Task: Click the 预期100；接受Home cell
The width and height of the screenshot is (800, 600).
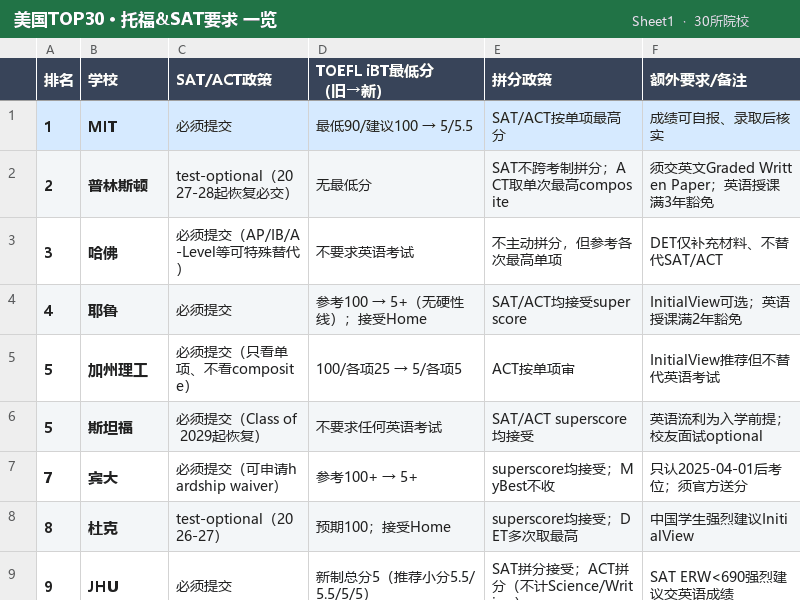Action: pyautogui.click(x=396, y=527)
